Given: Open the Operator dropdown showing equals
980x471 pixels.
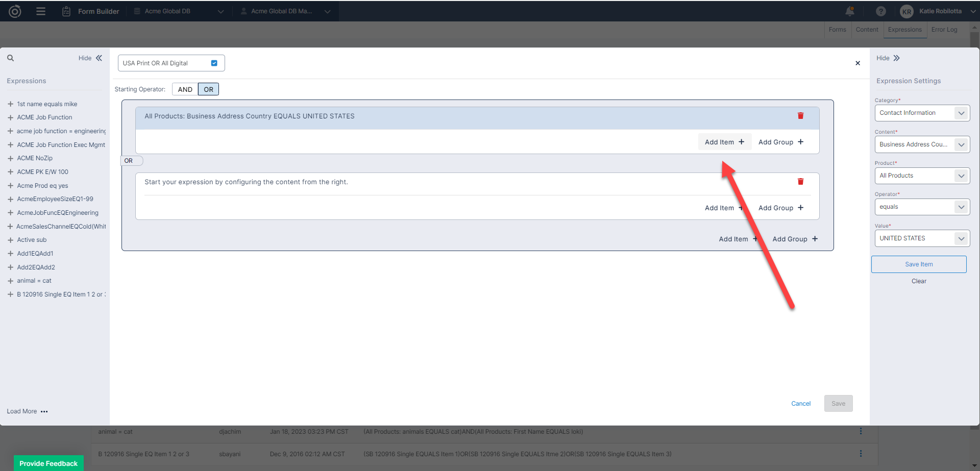Looking at the screenshot, I should tap(922, 207).
